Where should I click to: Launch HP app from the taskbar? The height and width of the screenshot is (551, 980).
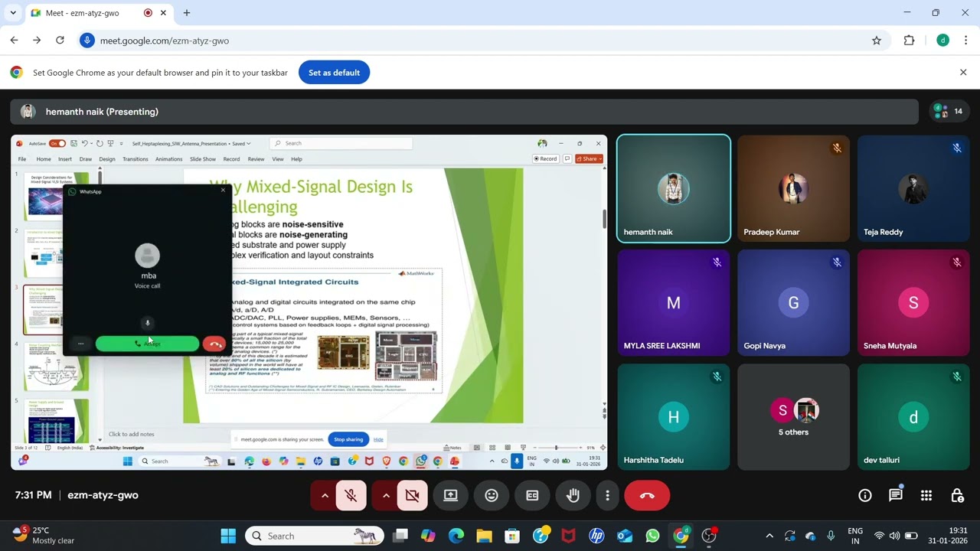click(596, 536)
